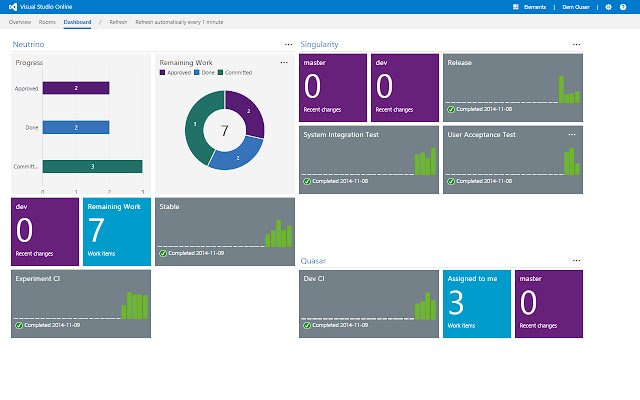Click the Experiment CI completed check icon
Viewport: 640px width, 400px height.
(19, 325)
